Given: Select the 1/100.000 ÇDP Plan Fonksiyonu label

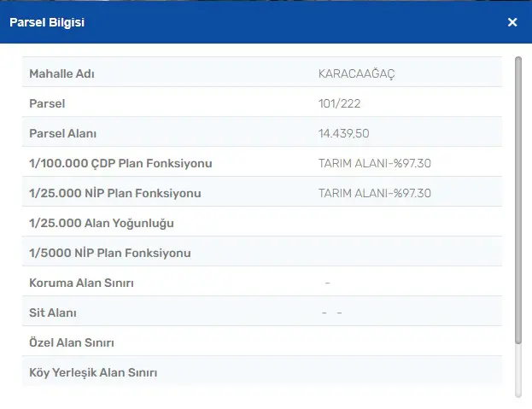Looking at the screenshot, I should [120, 163].
